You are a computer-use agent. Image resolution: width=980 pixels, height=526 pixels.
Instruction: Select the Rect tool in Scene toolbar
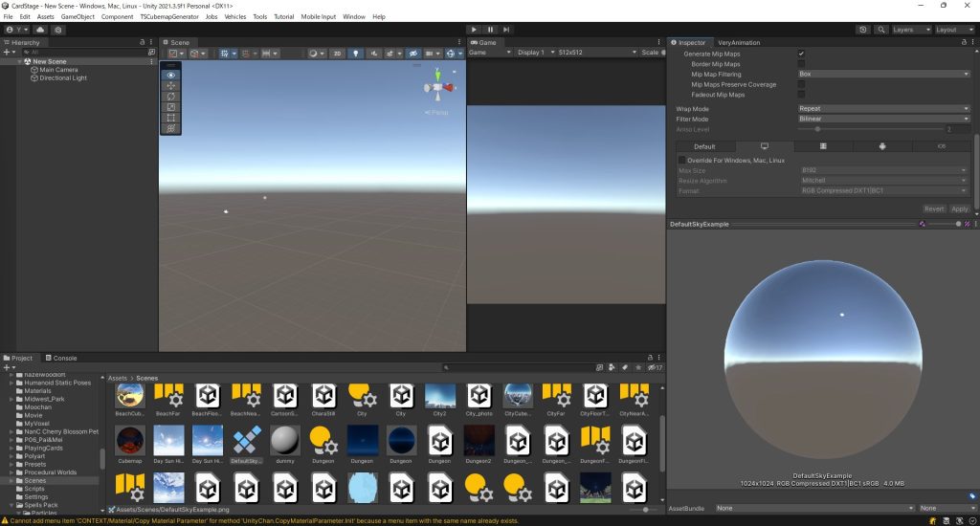pos(170,118)
